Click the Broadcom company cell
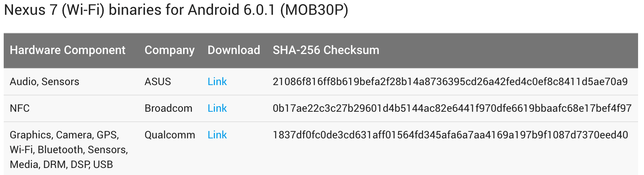The image size is (644, 175). (x=168, y=108)
